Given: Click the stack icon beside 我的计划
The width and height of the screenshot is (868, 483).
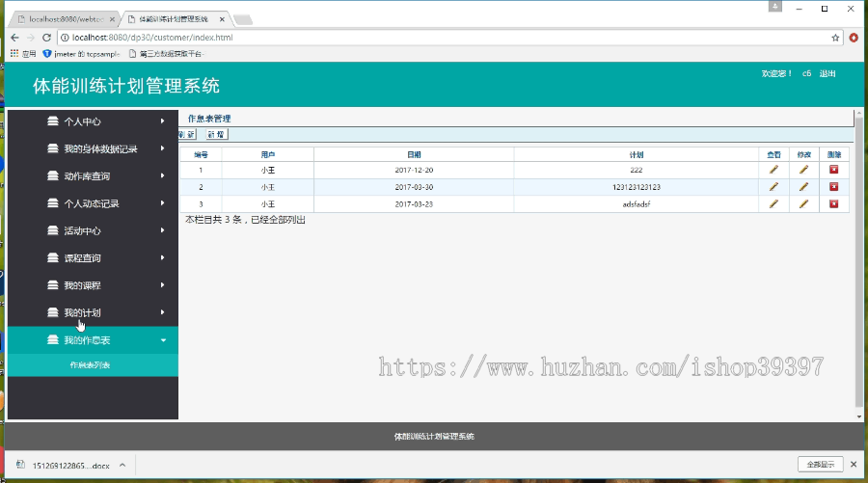Looking at the screenshot, I should (53, 312).
